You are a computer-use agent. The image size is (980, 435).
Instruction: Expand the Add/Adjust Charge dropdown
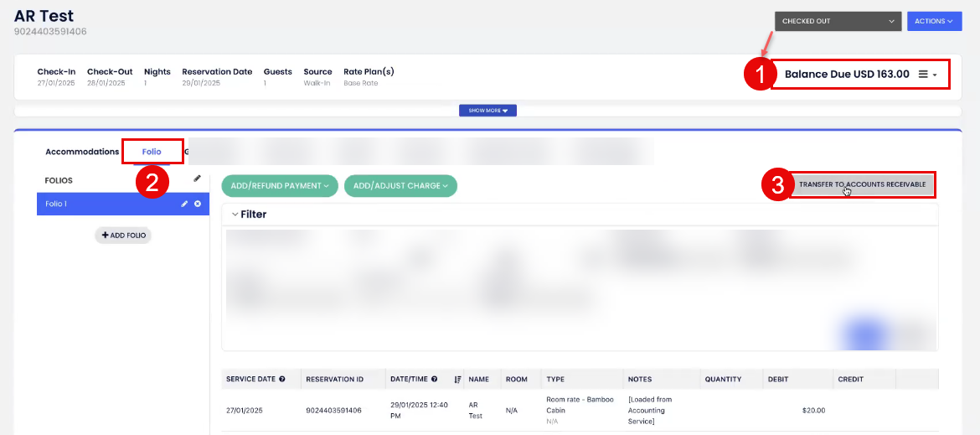click(400, 186)
